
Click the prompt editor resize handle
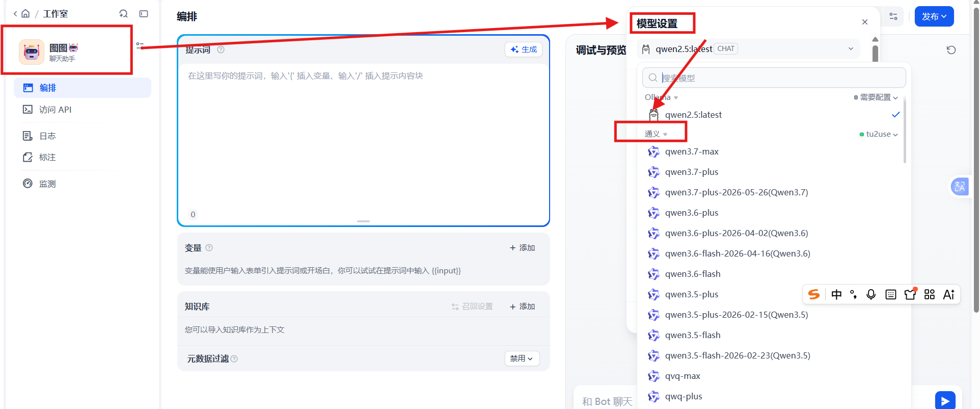[x=363, y=221]
